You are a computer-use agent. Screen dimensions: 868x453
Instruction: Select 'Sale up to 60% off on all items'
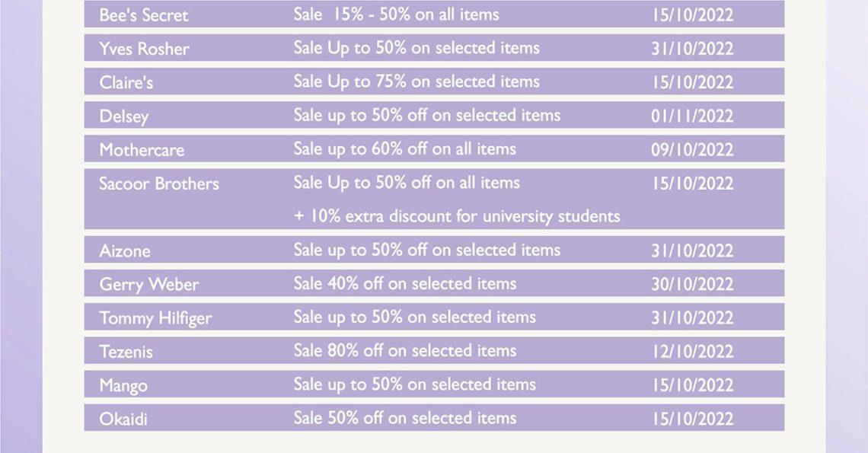tap(404, 149)
